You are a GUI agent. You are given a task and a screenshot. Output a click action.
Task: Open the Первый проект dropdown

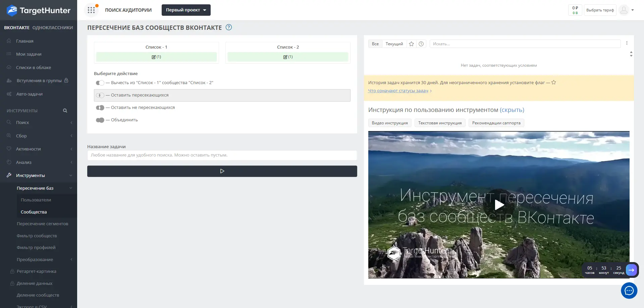click(x=186, y=10)
